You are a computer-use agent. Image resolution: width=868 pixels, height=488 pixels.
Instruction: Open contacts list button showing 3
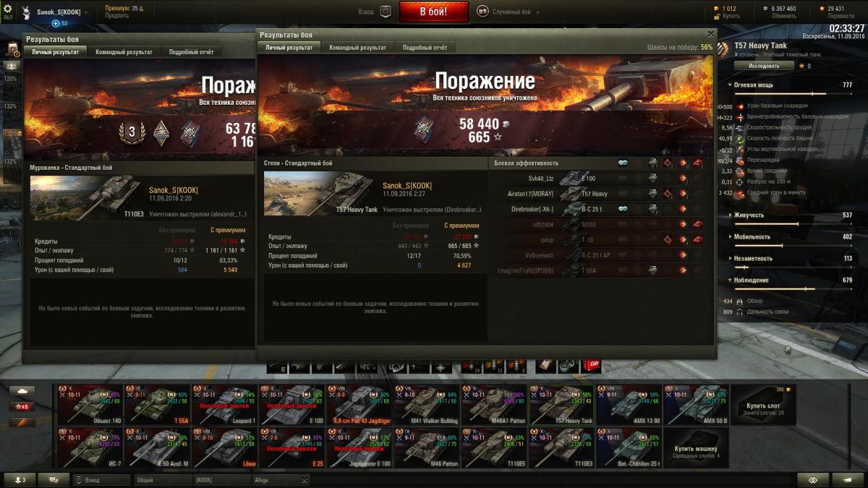coord(20,480)
